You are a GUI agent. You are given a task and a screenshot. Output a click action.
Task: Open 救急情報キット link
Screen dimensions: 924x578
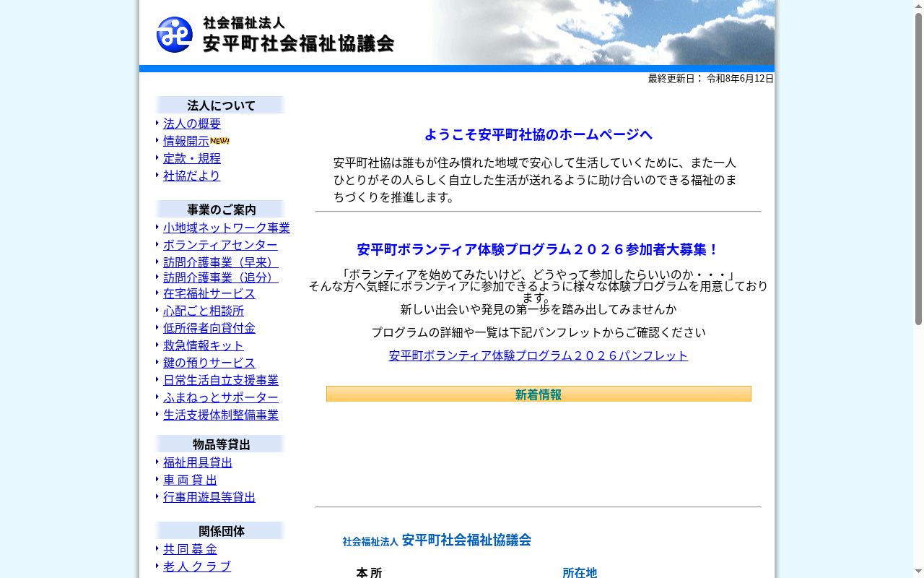(204, 345)
